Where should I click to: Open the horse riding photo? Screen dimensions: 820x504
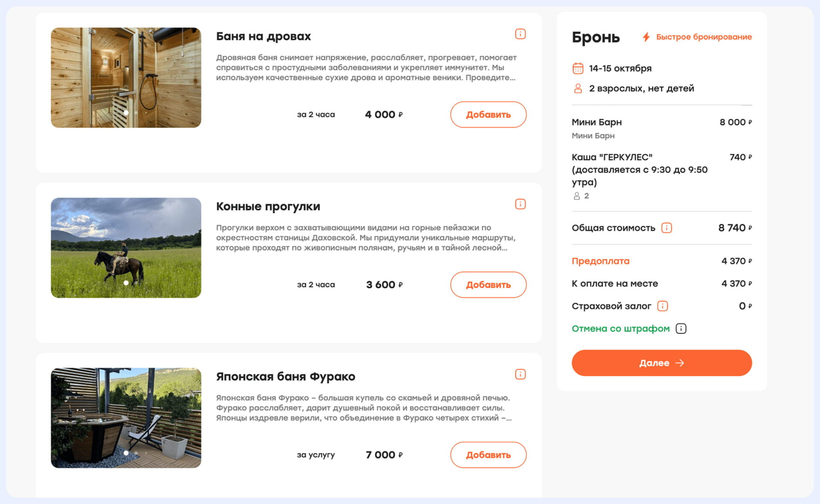126,248
